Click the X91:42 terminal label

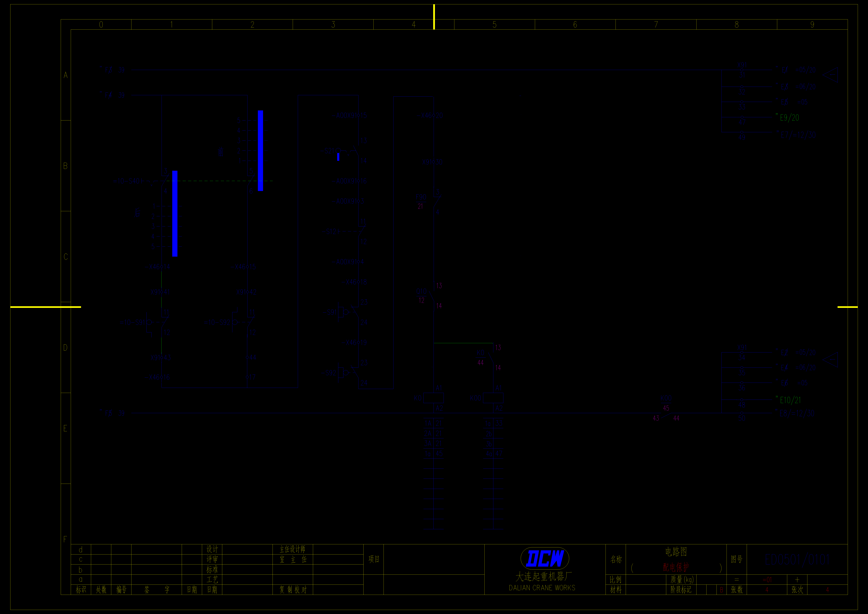point(246,292)
